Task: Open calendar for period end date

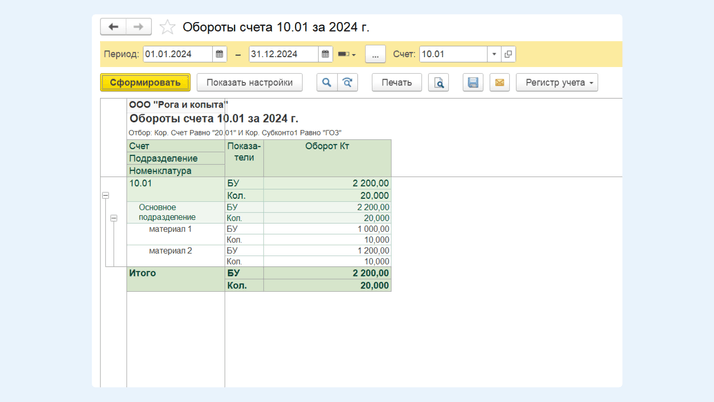Action: 325,54
